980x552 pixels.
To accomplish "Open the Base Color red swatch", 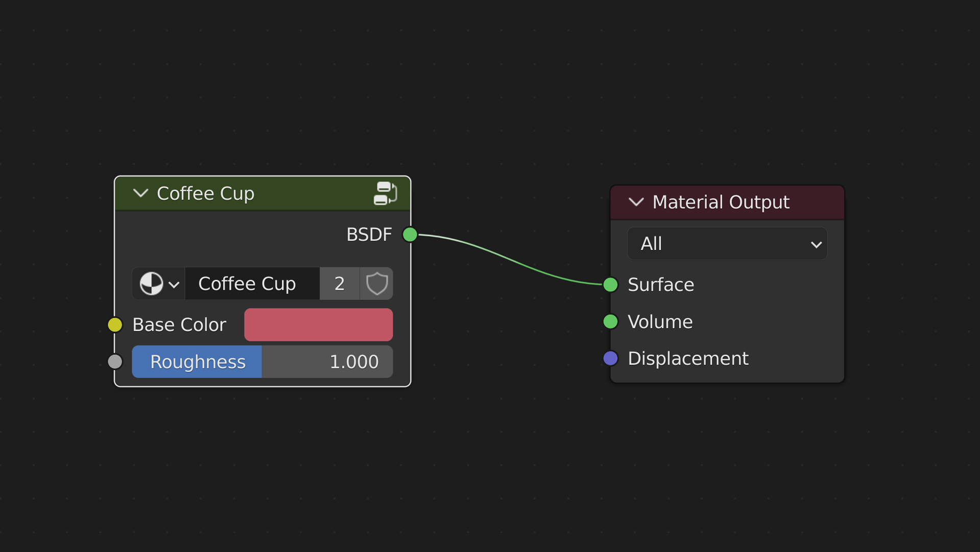I will [318, 325].
